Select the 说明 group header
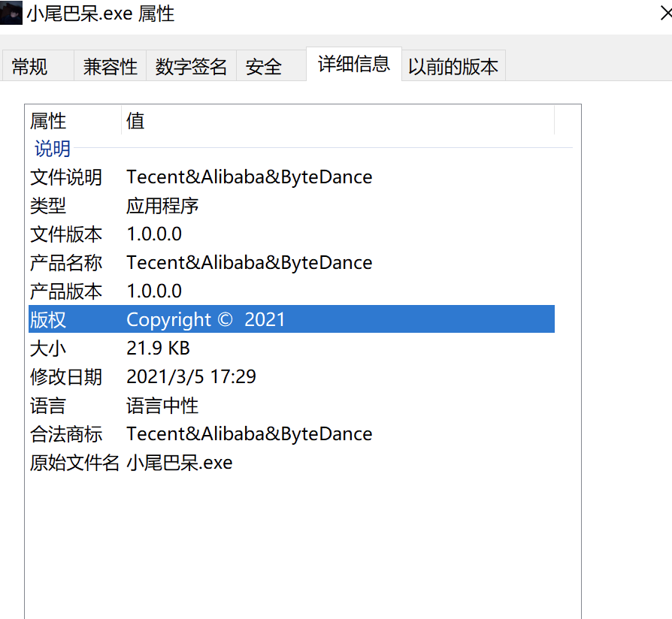The image size is (672, 619). tap(51, 149)
